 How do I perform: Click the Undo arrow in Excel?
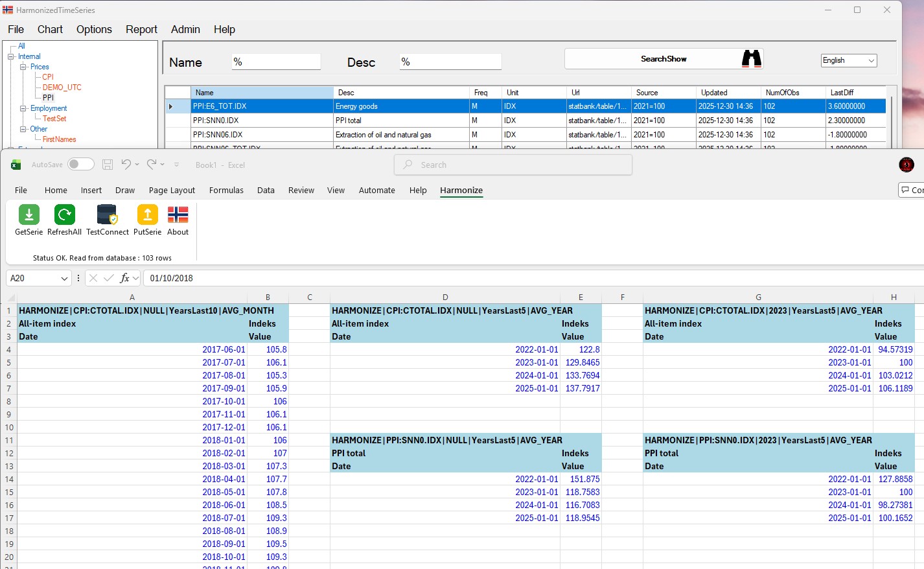(126, 165)
